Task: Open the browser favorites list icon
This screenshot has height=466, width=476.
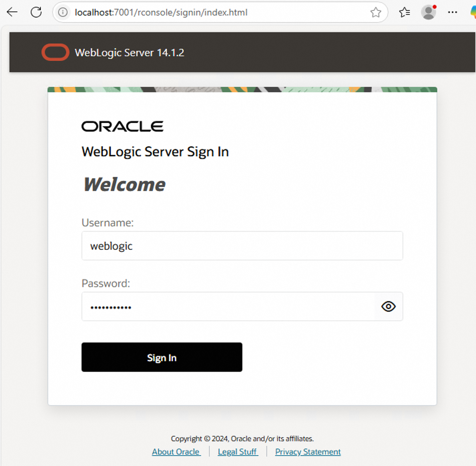Action: point(404,12)
